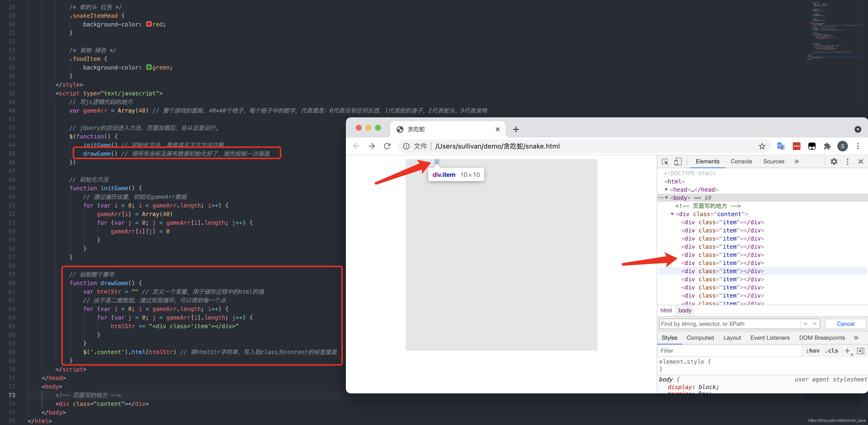
Task: Select the body breadcrumb
Action: pos(685,310)
